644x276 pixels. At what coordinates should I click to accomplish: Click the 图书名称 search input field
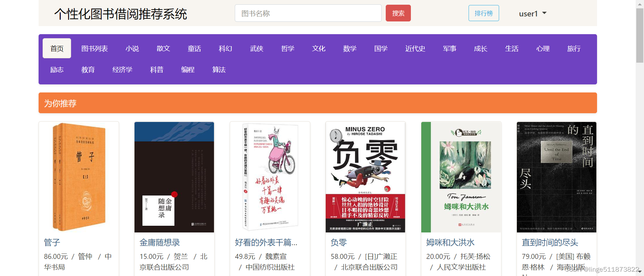point(308,13)
